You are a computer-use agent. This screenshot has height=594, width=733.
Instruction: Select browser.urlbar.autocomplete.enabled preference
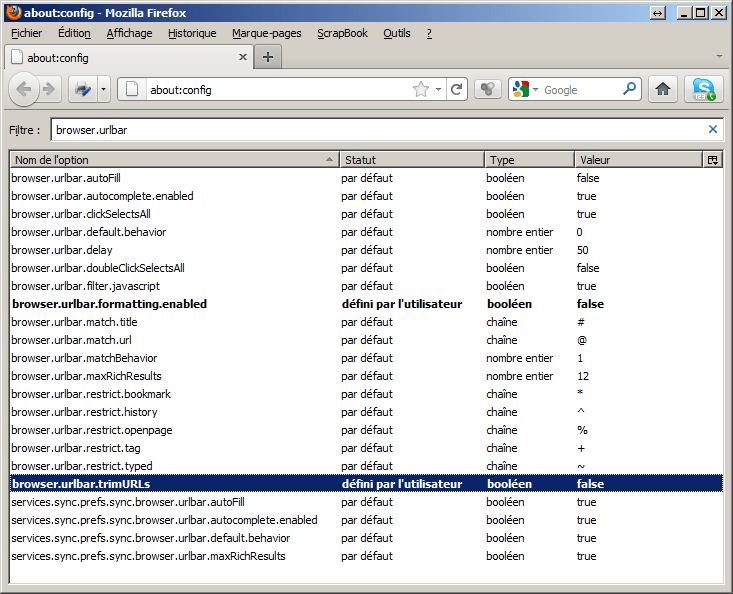[x=366, y=196]
